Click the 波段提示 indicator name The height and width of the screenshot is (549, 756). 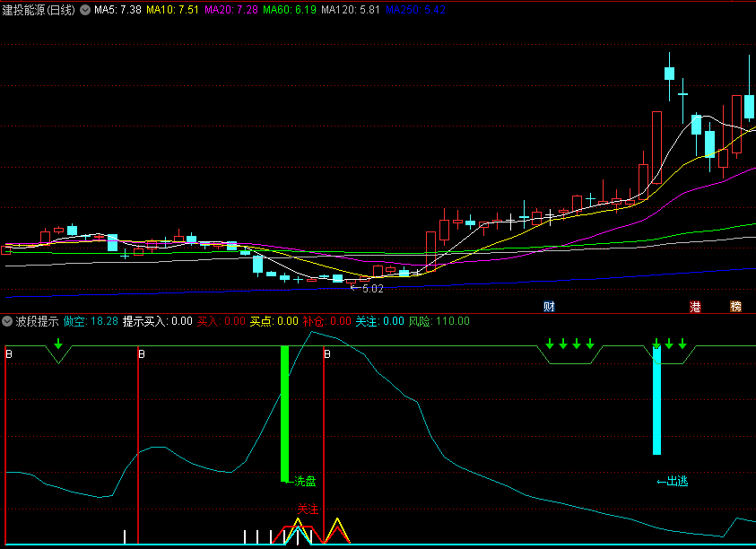tap(37, 321)
